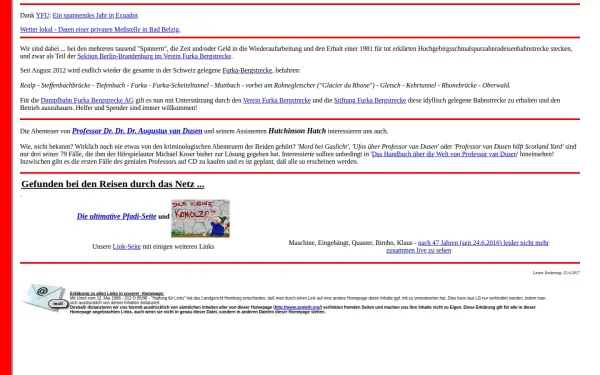
Task: Click the 'Letzte Änderung' date text
Action: [556, 273]
